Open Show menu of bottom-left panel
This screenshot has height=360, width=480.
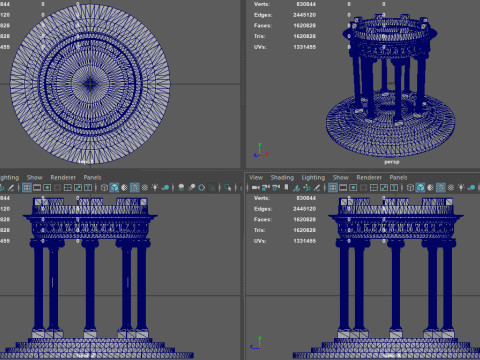coord(35,177)
